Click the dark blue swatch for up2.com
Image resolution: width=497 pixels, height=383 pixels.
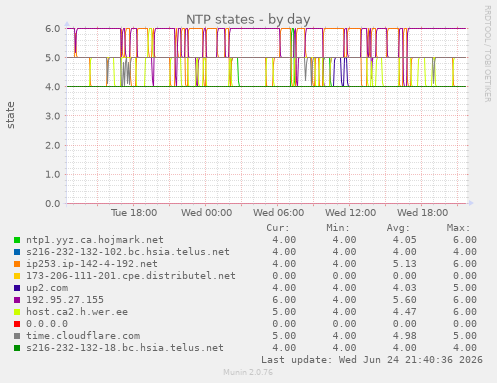[x=17, y=288]
